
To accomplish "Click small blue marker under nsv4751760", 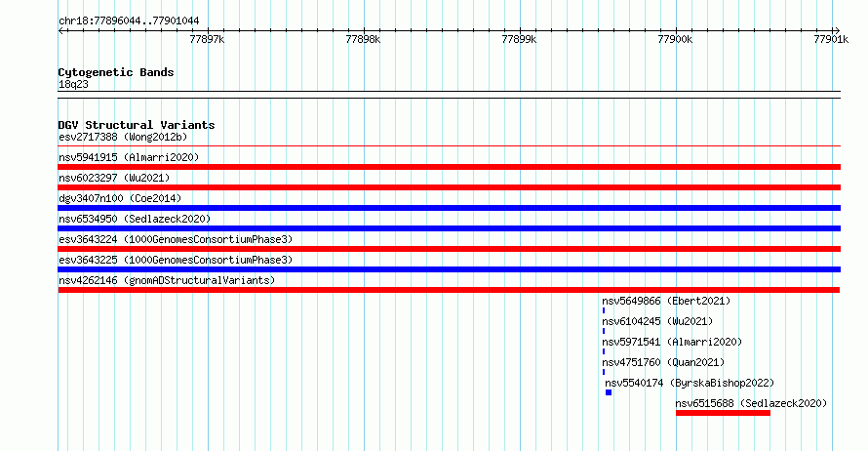I will 604,372.
